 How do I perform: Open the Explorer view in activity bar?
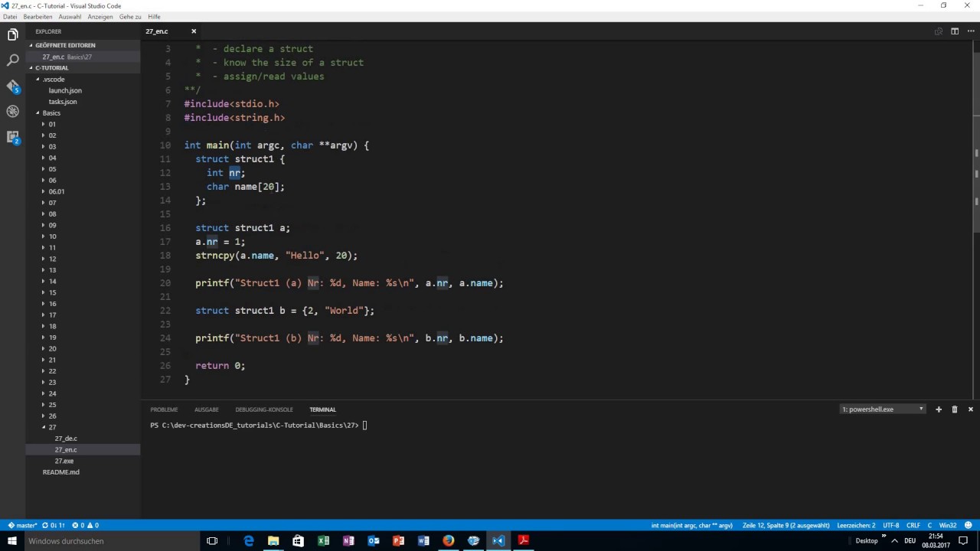pos(12,34)
